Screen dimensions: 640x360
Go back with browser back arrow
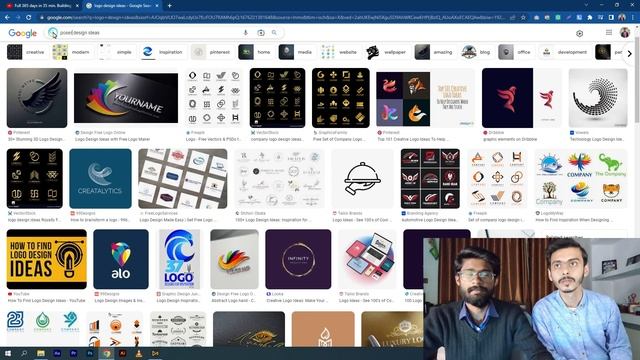click(7, 18)
